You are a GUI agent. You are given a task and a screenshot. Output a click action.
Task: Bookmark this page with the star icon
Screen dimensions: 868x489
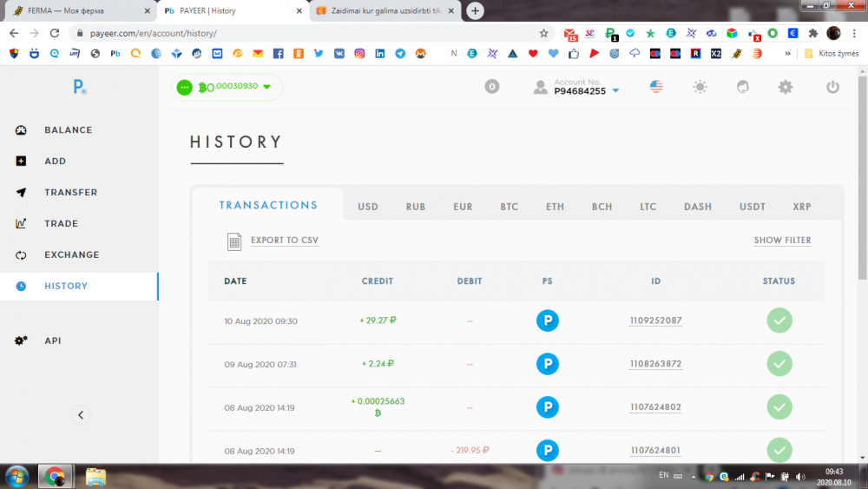(x=544, y=33)
